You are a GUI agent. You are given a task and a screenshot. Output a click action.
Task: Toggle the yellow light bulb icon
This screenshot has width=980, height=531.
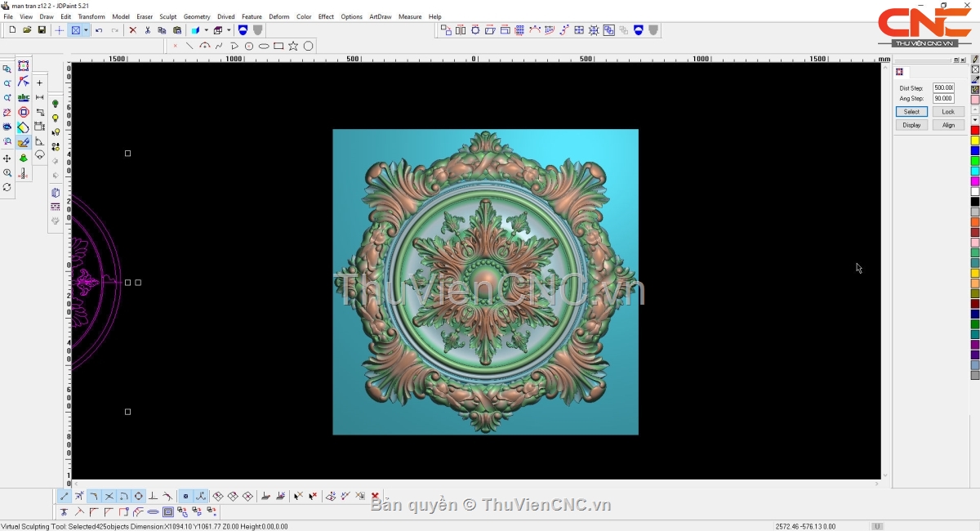56,118
